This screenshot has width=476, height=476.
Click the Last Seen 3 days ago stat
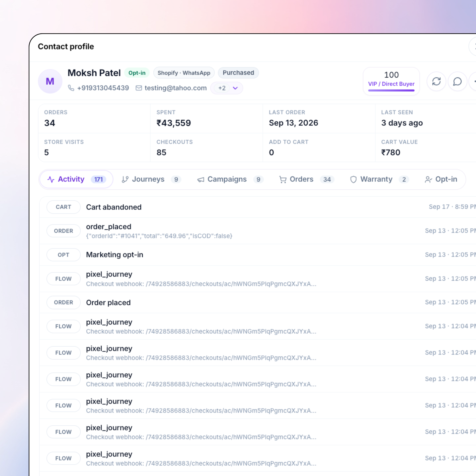(x=426, y=119)
